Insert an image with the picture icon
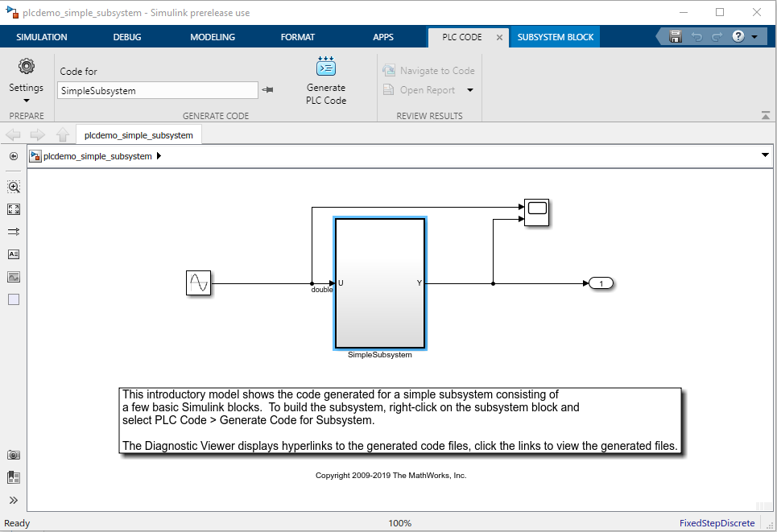 pyautogui.click(x=14, y=277)
